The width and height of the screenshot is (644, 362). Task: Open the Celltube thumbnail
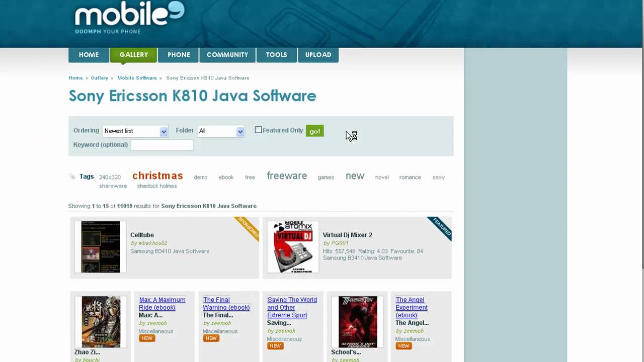101,247
